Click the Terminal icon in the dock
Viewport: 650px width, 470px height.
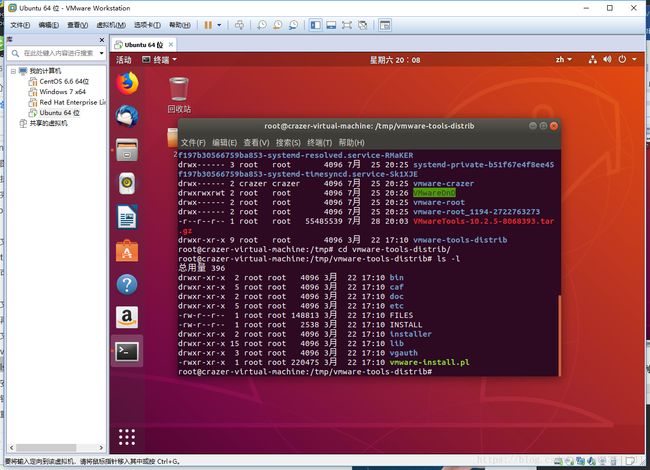[x=127, y=351]
